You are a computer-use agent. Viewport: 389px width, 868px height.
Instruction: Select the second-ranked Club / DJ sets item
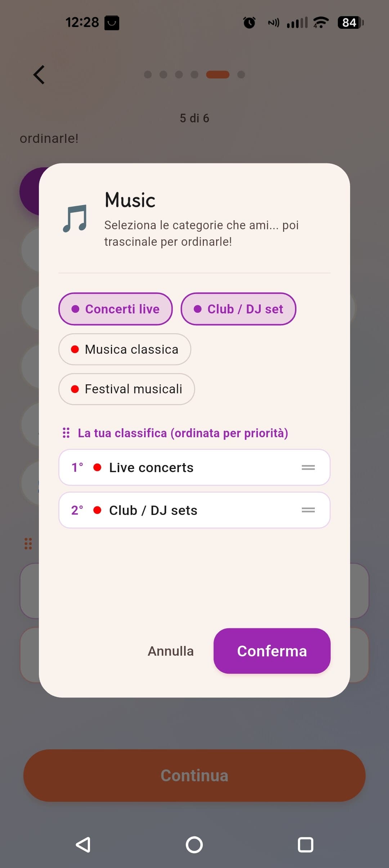click(x=194, y=510)
